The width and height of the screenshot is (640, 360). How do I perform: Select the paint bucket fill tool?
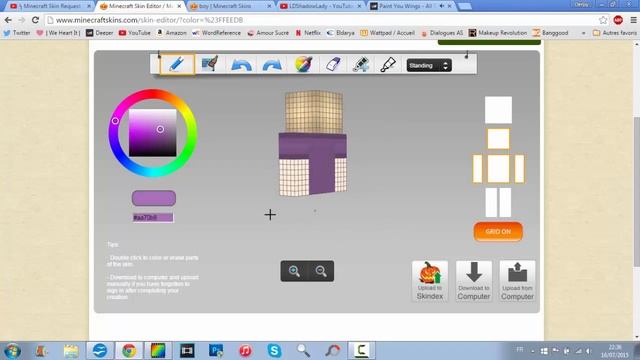[x=209, y=64]
